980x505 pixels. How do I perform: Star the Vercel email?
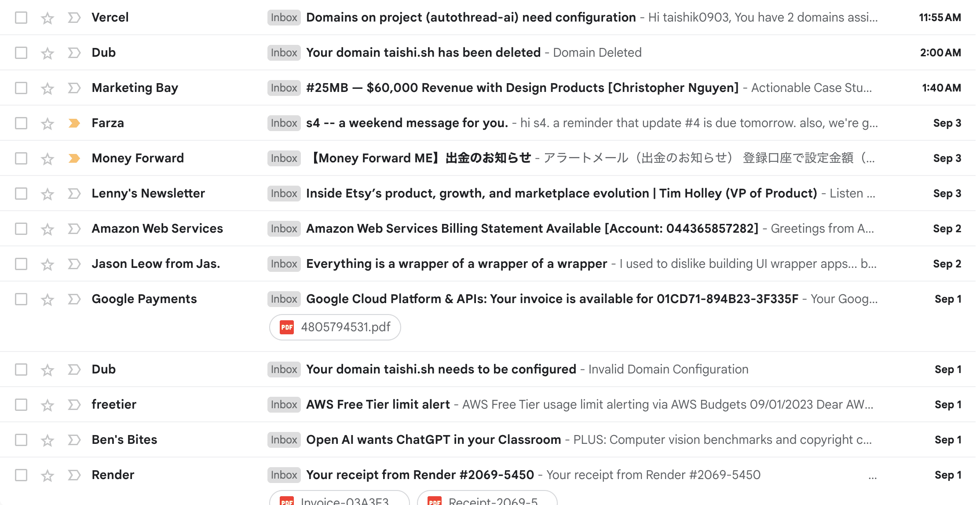click(48, 18)
